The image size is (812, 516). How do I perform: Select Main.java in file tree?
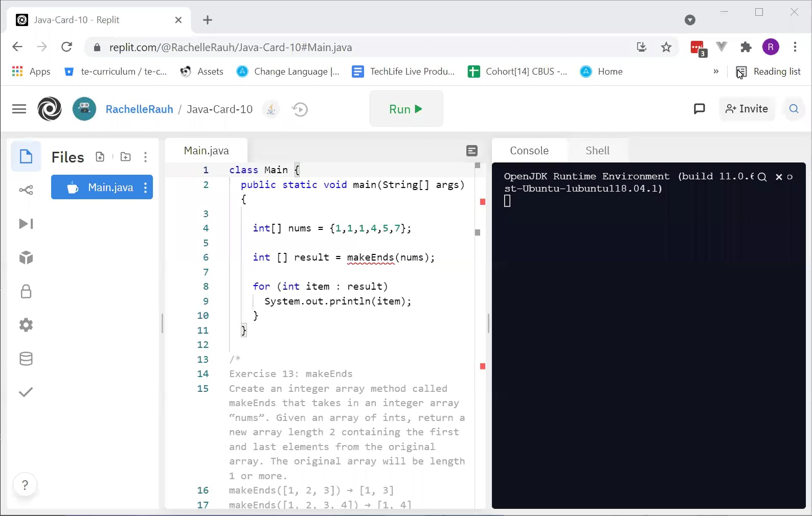102,187
